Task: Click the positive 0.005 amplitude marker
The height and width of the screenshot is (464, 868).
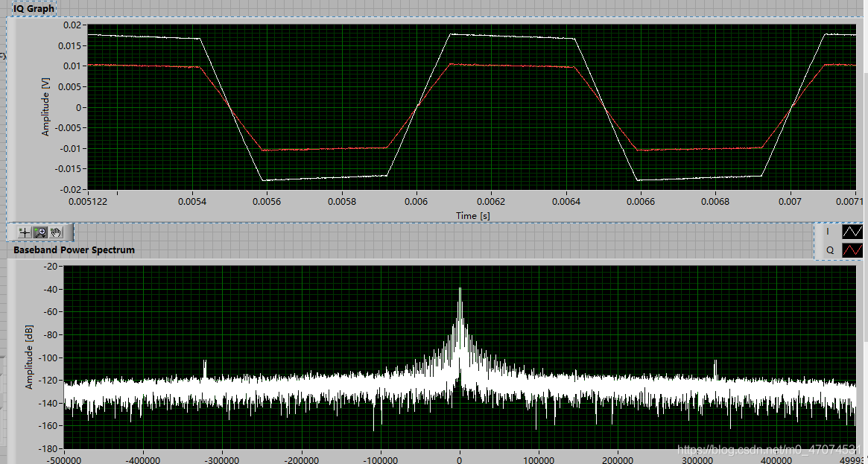Action: (x=70, y=86)
